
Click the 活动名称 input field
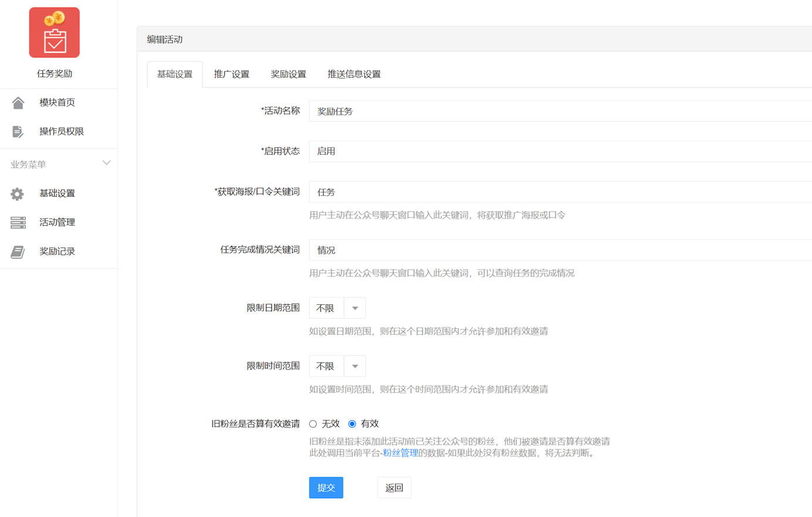pos(560,111)
